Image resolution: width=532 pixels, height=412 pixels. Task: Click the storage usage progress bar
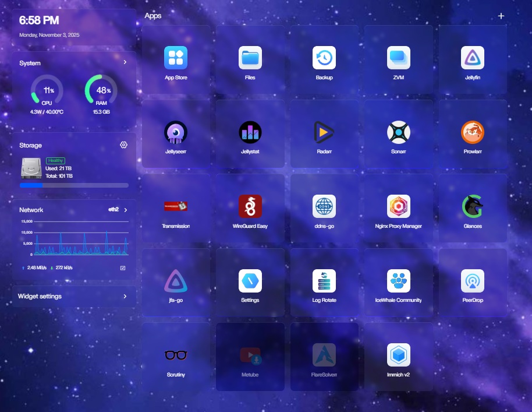coord(74,185)
